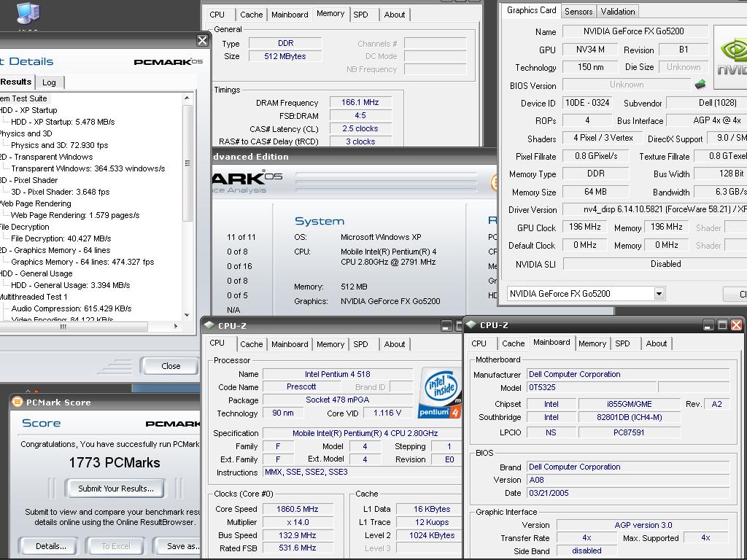Open the GeForce FX Go5200 card dropdown
The height and width of the screenshot is (560, 747).
tap(659, 293)
